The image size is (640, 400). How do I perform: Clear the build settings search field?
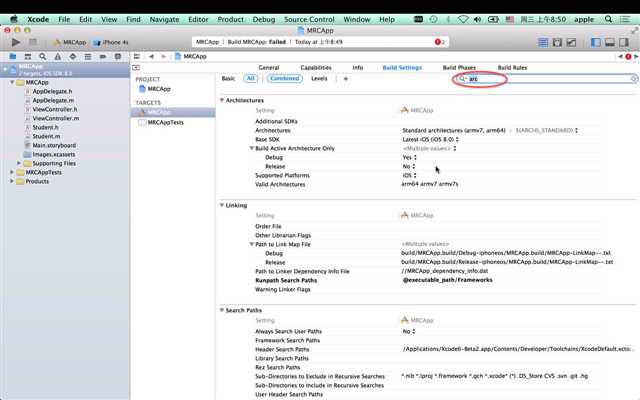coord(633,78)
